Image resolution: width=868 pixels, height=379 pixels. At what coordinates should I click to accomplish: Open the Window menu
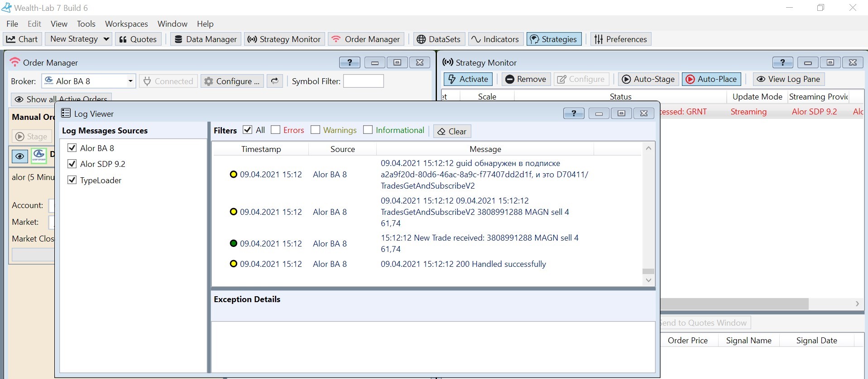pyautogui.click(x=173, y=24)
